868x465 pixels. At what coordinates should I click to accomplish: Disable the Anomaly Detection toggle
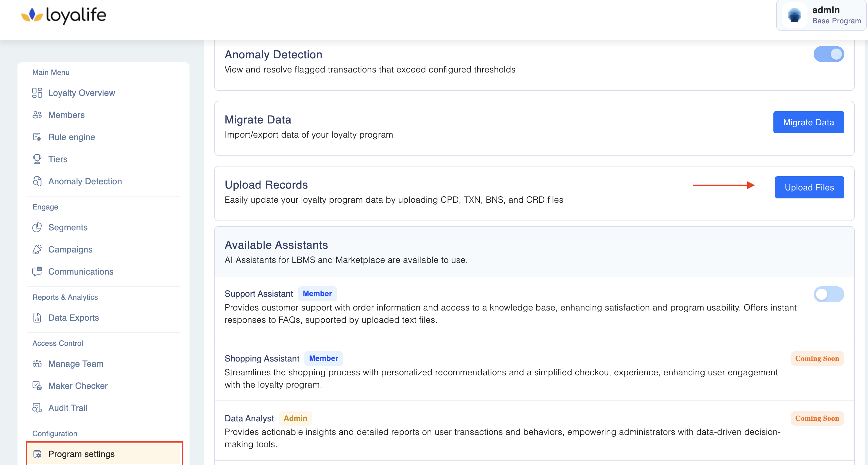pos(829,54)
